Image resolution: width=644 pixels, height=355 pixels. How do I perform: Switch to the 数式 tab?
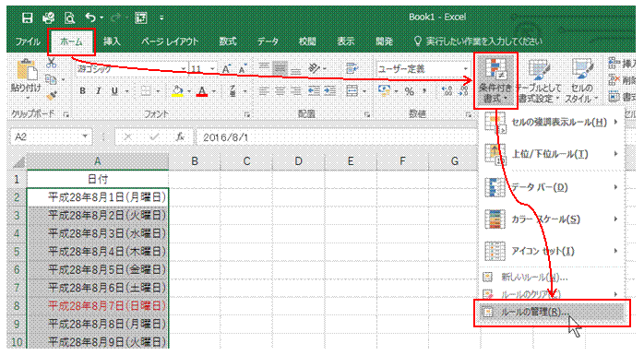pyautogui.click(x=228, y=41)
